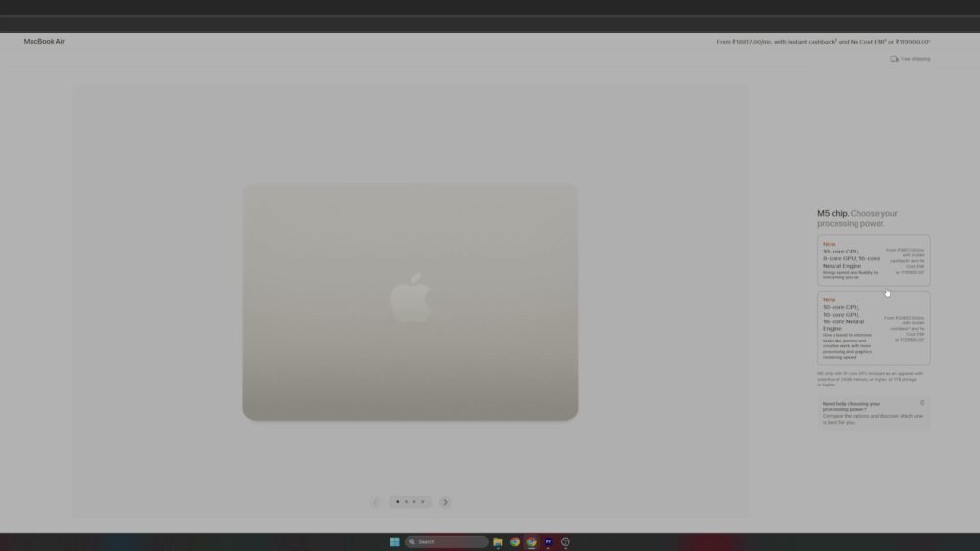Click the next image arrow in gallery
Image resolution: width=980 pixels, height=551 pixels.
click(445, 502)
